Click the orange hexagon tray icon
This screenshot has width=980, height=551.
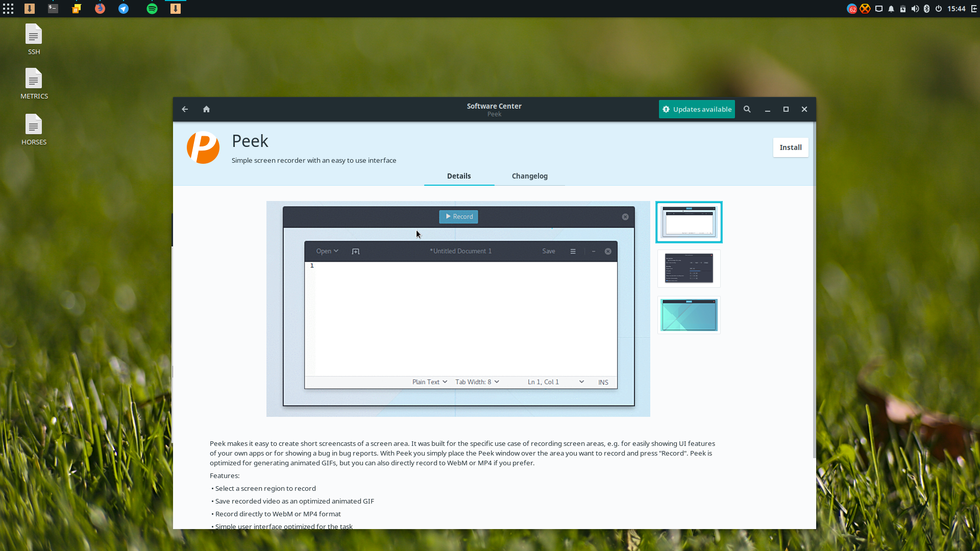(865, 9)
